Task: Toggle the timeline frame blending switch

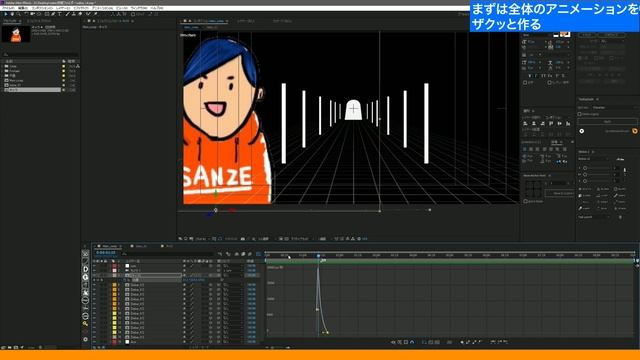Action: [x=243, y=254]
